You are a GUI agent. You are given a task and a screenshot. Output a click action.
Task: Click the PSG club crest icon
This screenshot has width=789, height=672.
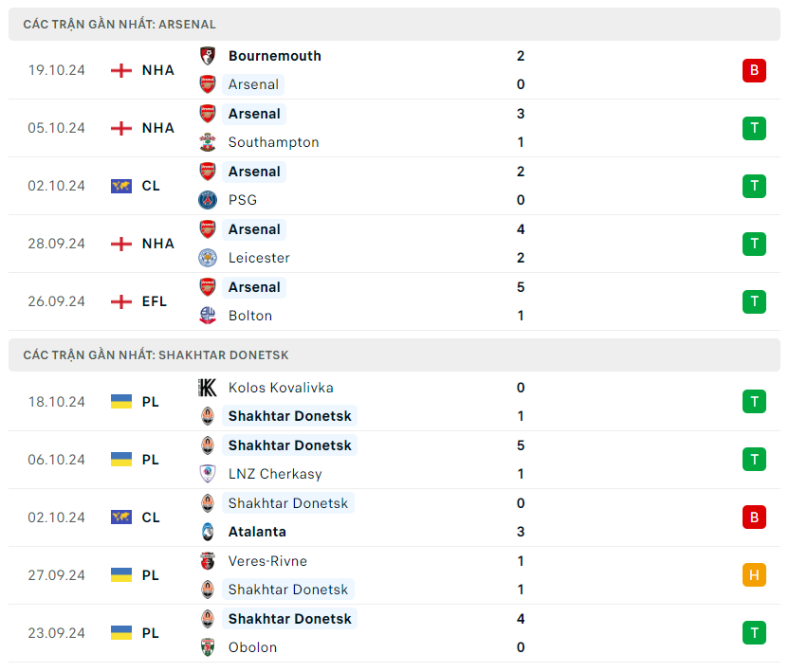208,200
